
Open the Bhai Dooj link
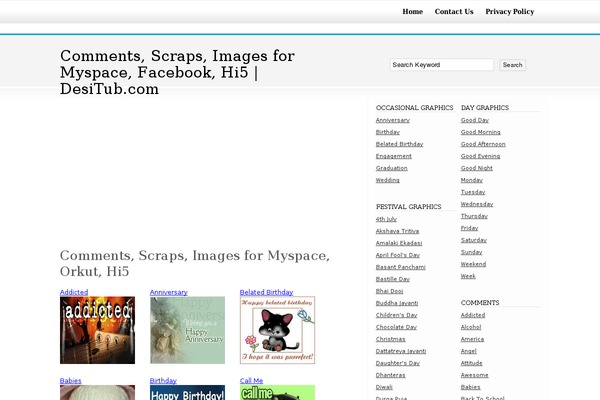[x=389, y=291]
